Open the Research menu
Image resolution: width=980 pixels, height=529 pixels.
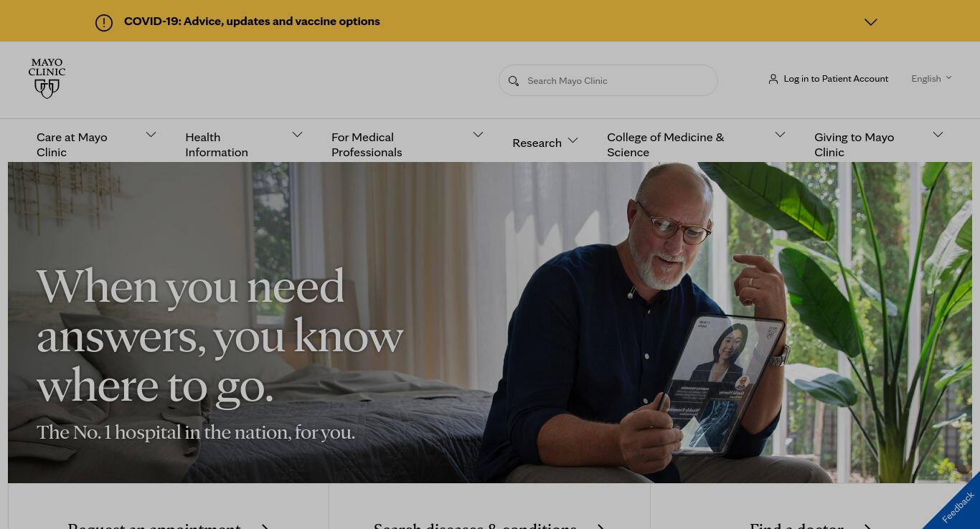coord(545,143)
